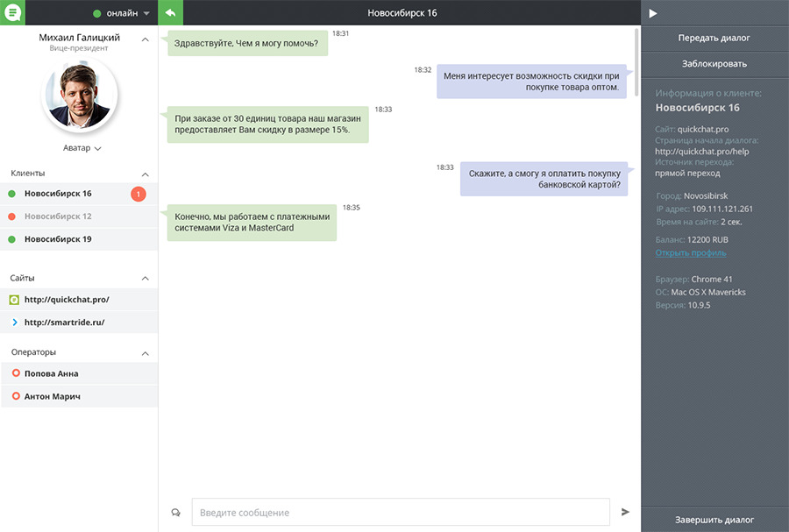Select client Новосибирск 16
This screenshot has height=532, width=789.
[x=79, y=194]
